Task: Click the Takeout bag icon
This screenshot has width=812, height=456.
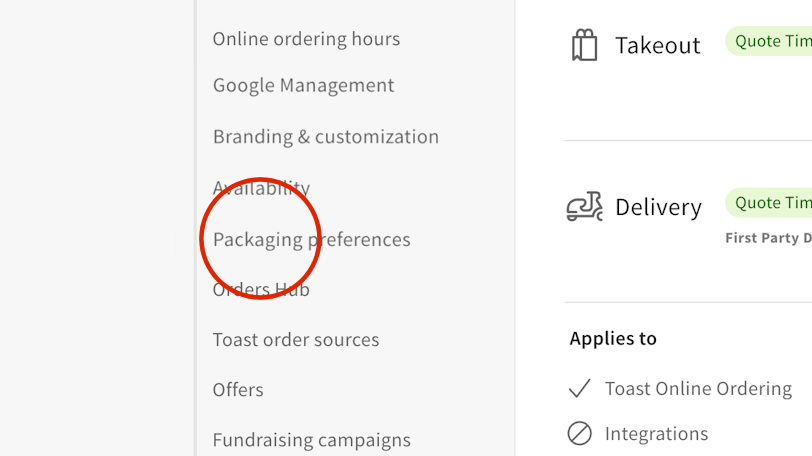Action: (x=584, y=45)
